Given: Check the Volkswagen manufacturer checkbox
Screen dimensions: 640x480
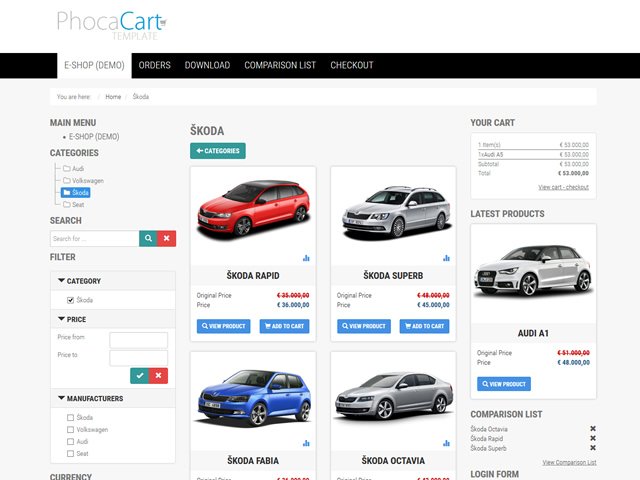Looking at the screenshot, I should coord(70,429).
